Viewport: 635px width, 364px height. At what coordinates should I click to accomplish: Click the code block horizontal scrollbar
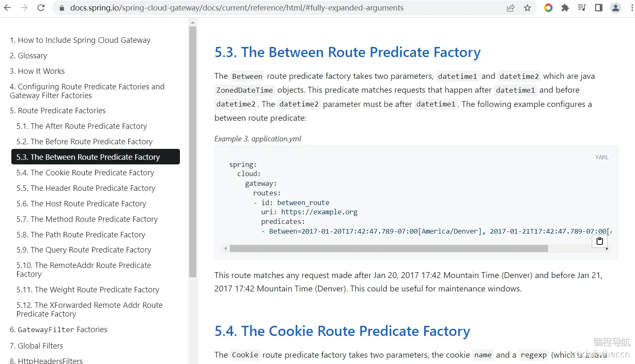[x=389, y=248]
